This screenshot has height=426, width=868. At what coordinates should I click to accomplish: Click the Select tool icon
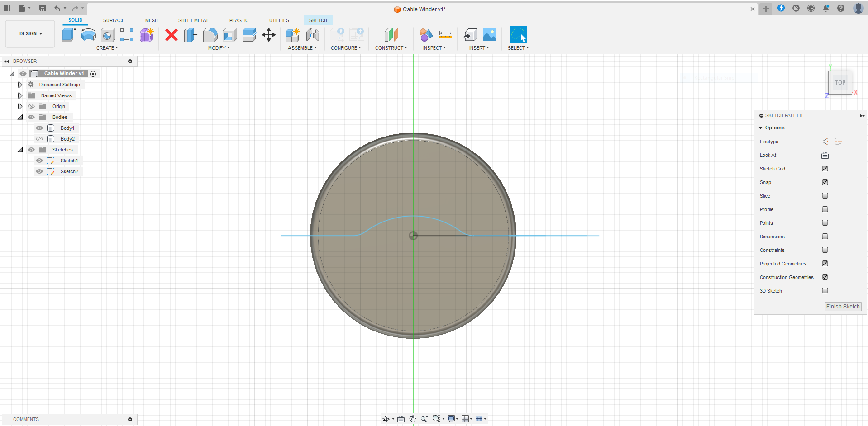[519, 35]
